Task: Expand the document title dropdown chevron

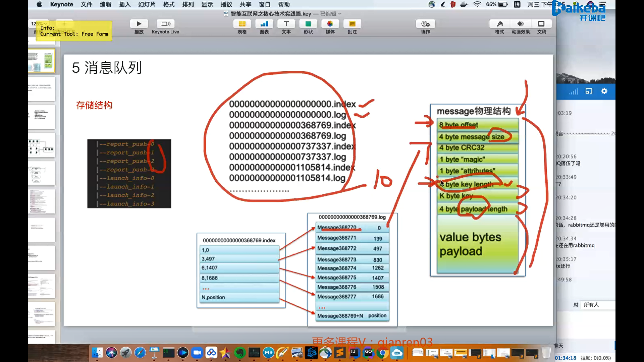Action: pyautogui.click(x=340, y=14)
